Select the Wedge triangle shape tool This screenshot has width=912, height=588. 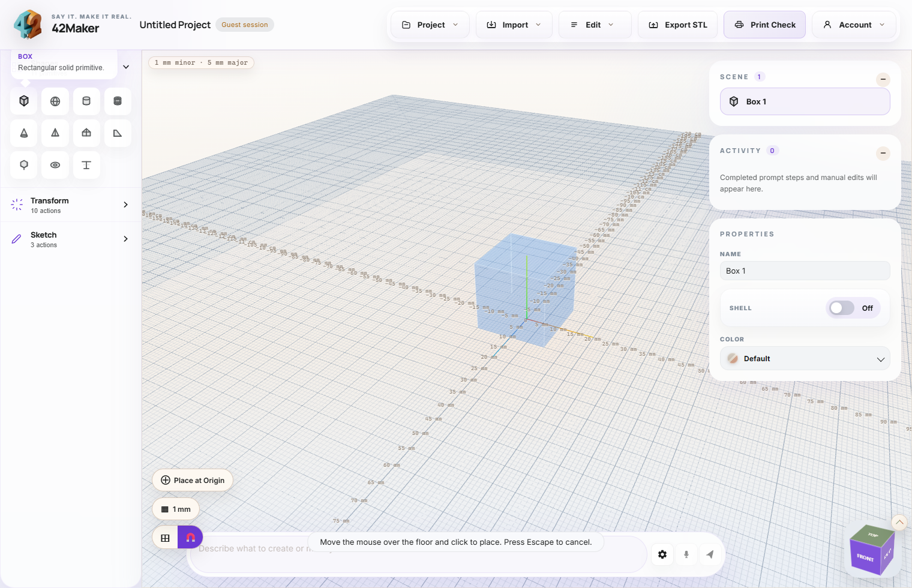[118, 133]
